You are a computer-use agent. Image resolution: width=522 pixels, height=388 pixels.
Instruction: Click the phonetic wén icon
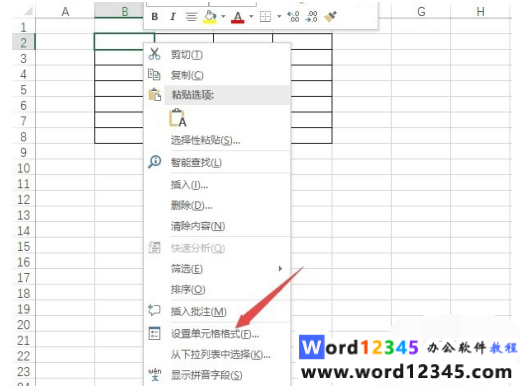pos(154,375)
